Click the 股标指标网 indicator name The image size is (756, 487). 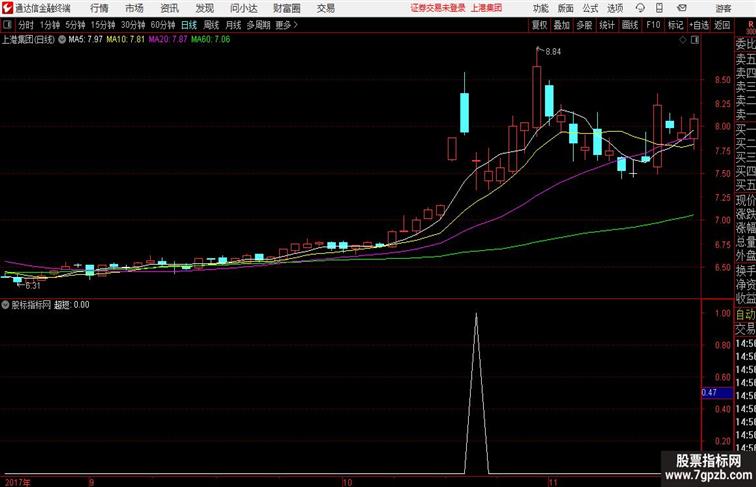tap(31, 305)
